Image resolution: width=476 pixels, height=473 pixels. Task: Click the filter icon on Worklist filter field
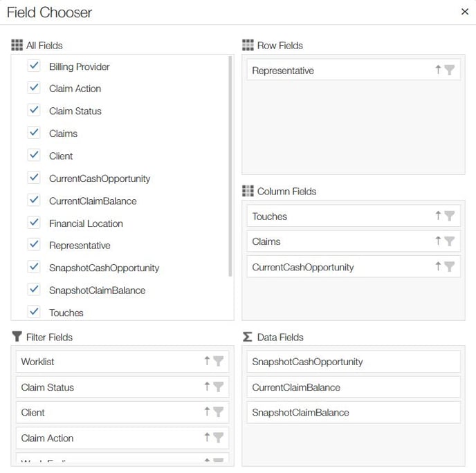218,362
